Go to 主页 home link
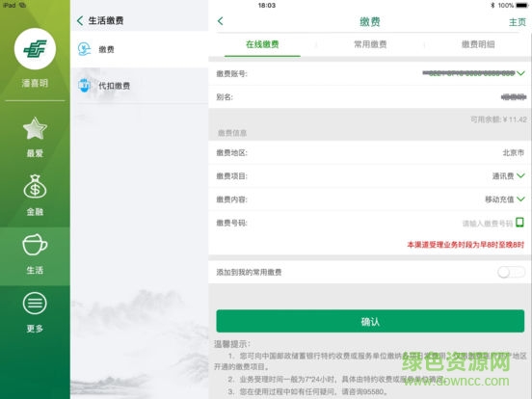Viewport: 532px width, 399px height. pyautogui.click(x=518, y=22)
